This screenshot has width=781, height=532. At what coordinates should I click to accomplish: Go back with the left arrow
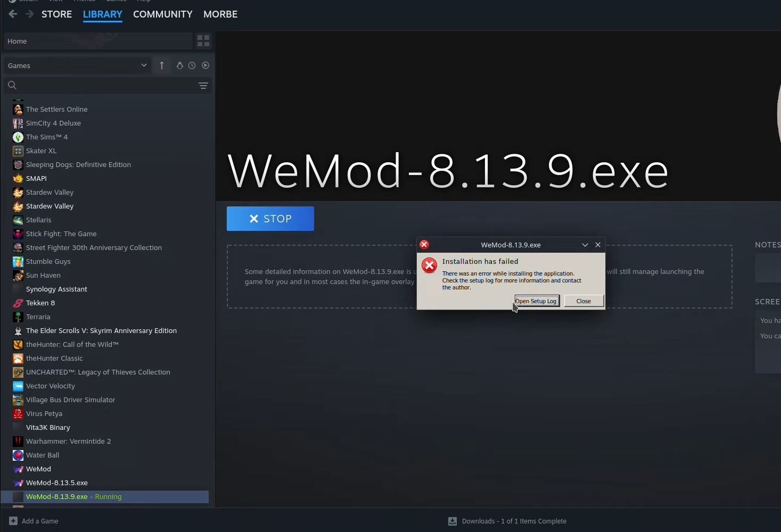click(x=13, y=14)
